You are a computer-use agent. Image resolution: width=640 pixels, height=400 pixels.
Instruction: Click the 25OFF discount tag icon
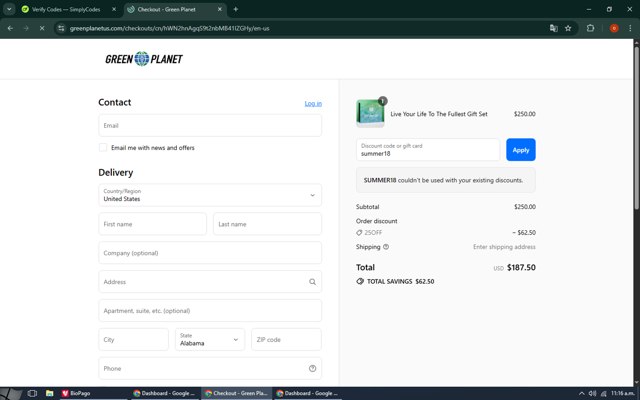(359, 233)
